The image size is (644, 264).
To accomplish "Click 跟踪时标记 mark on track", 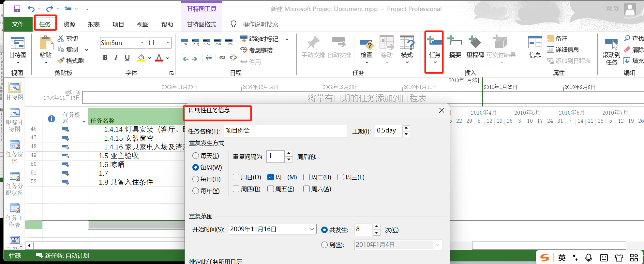I will [x=260, y=39].
